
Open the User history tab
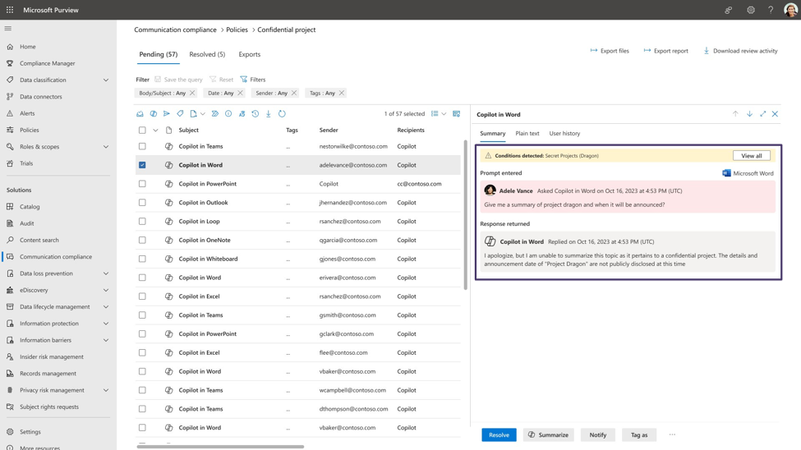tap(564, 133)
